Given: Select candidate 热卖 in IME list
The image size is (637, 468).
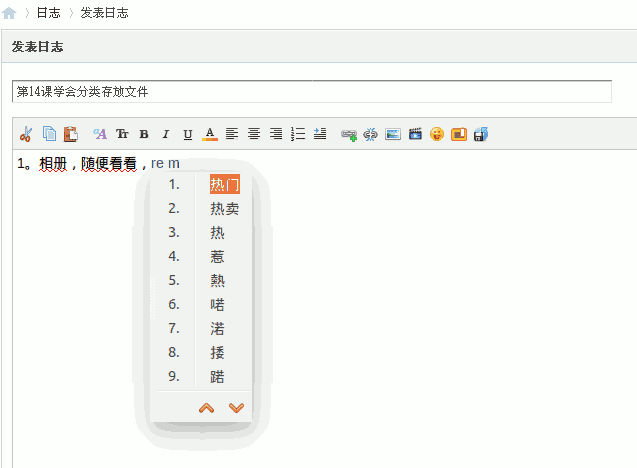Looking at the screenshot, I should click(225, 208).
